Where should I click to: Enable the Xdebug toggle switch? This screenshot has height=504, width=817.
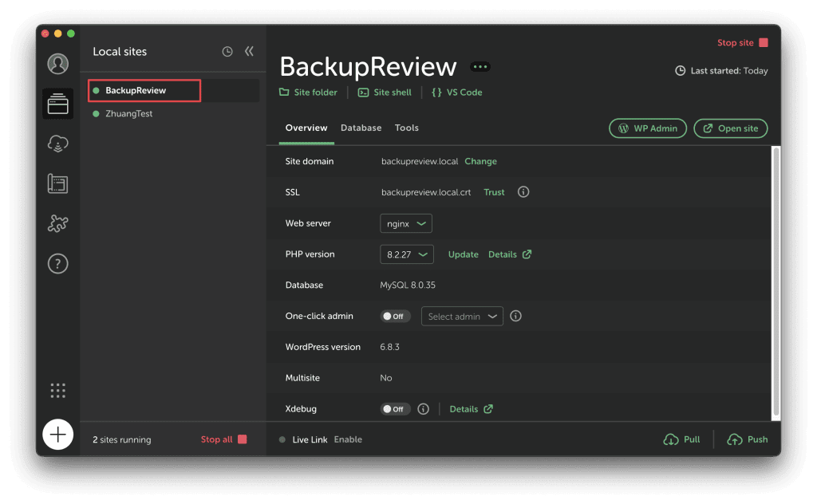point(395,409)
